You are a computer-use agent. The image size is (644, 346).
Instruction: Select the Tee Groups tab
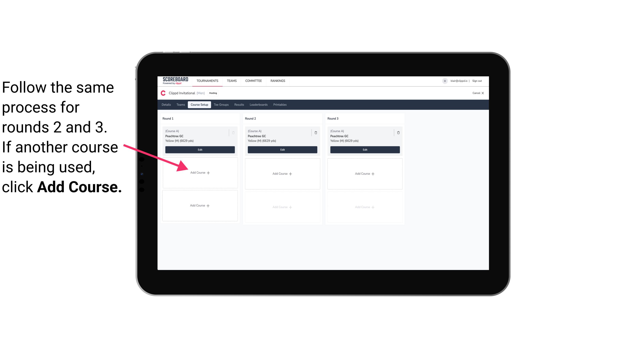[221, 104]
